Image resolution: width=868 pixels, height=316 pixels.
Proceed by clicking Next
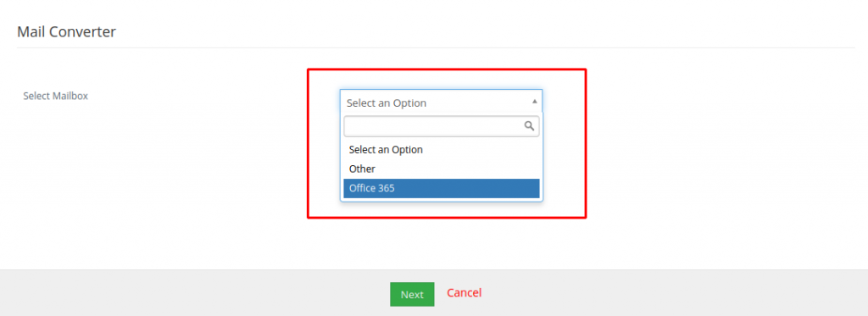[x=412, y=295]
